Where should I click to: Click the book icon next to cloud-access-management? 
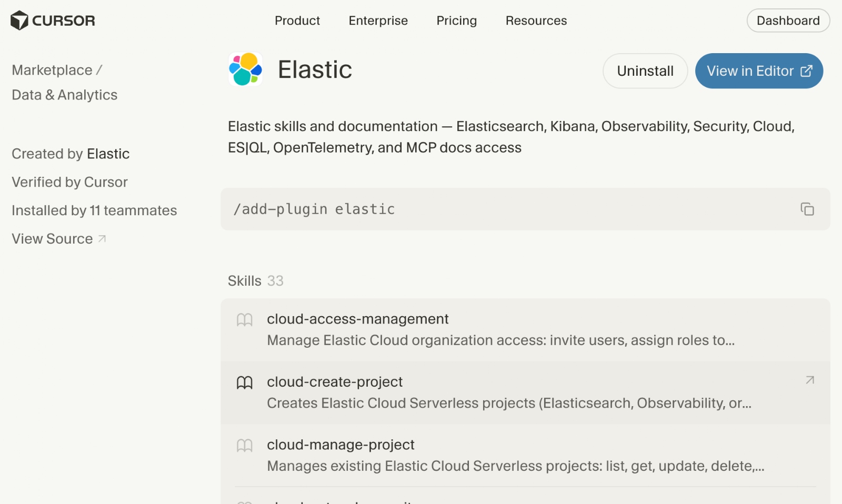(244, 319)
